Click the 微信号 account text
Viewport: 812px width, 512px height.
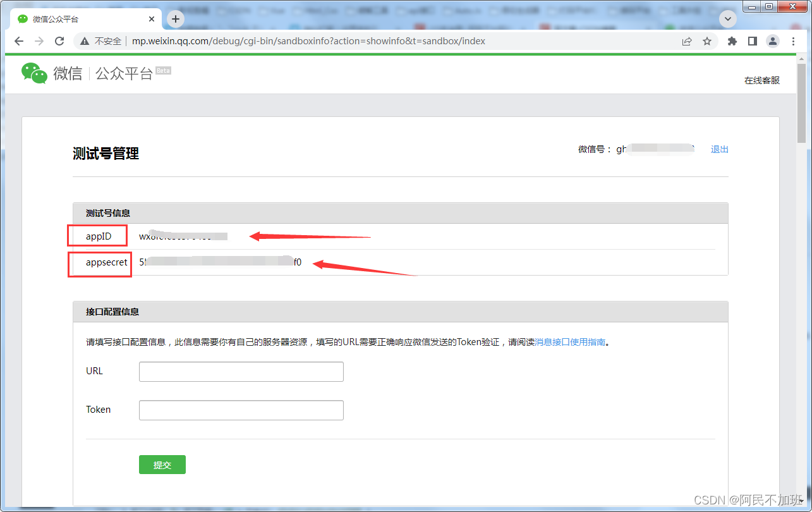(636, 149)
